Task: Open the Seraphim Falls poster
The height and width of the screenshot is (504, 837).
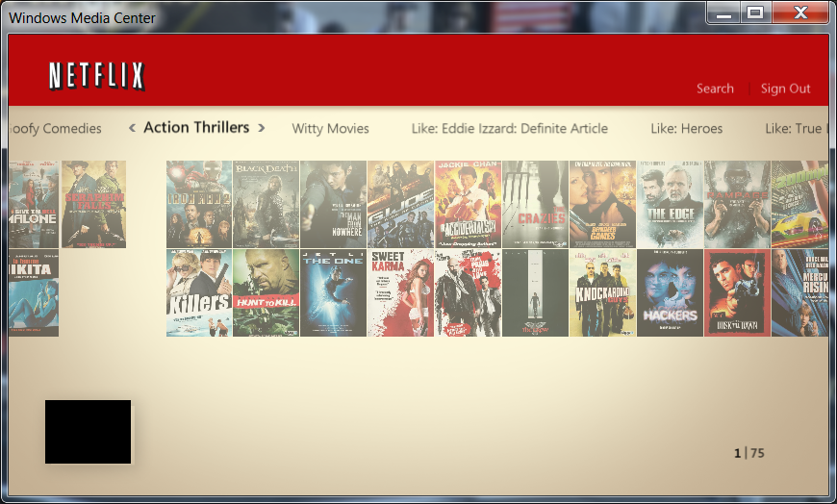Action: (94, 204)
